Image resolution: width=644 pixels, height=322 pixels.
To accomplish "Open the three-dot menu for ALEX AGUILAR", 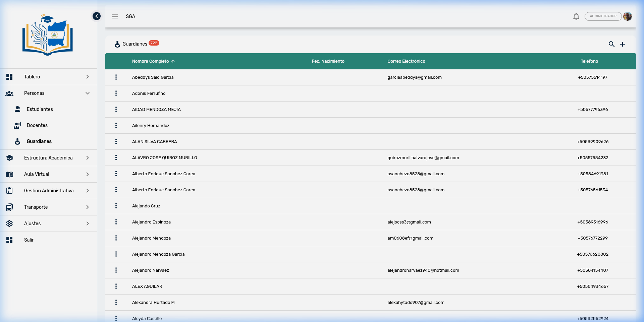I will [x=116, y=286].
